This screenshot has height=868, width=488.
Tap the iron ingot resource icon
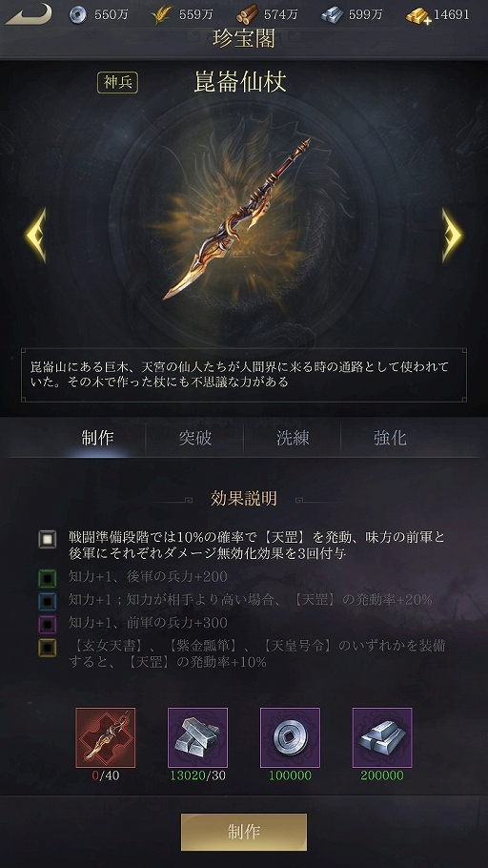coord(332,15)
